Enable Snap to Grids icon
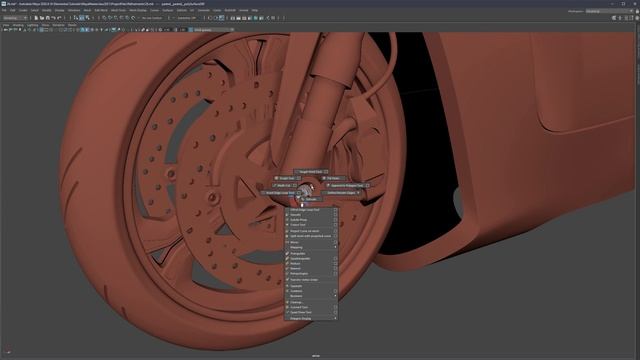The height and width of the screenshot is (360, 640). pos(104,18)
